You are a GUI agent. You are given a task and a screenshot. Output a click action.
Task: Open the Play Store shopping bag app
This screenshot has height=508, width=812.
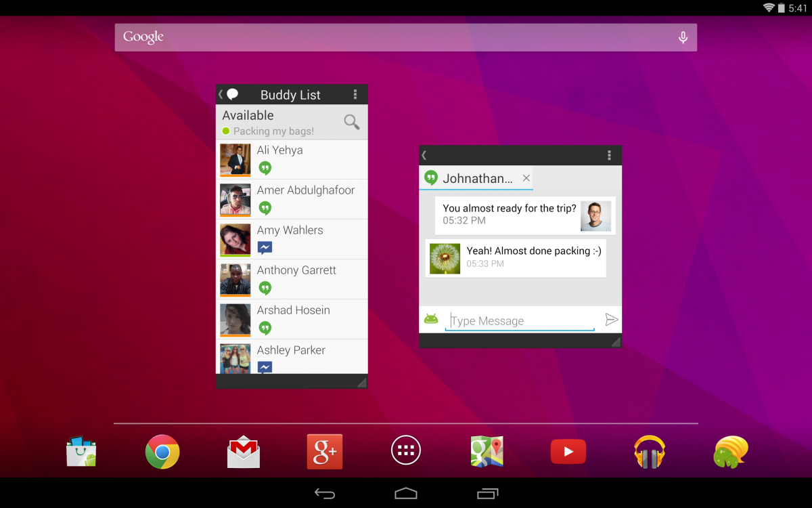tap(81, 452)
